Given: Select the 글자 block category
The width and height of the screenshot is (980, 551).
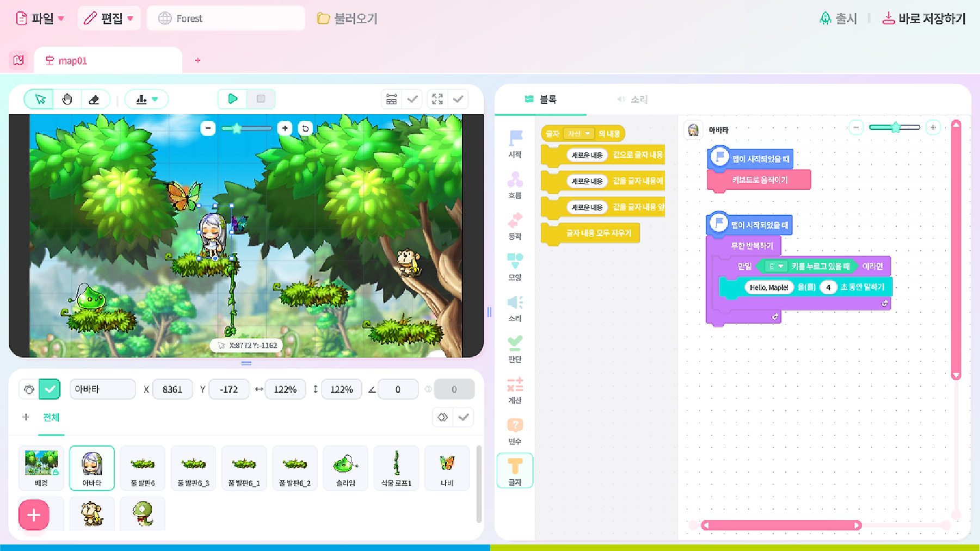Looking at the screenshot, I should click(x=515, y=471).
